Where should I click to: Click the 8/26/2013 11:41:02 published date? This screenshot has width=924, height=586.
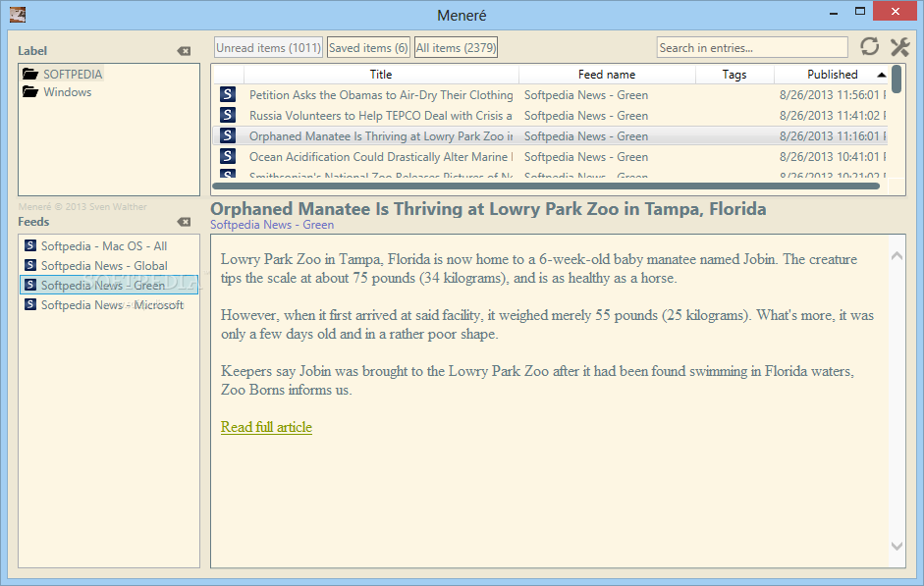pos(832,116)
